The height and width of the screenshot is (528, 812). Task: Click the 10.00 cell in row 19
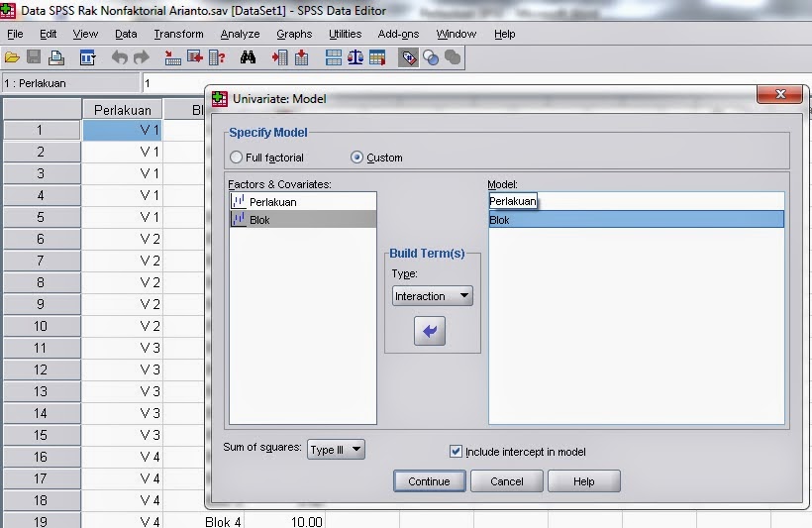click(284, 520)
